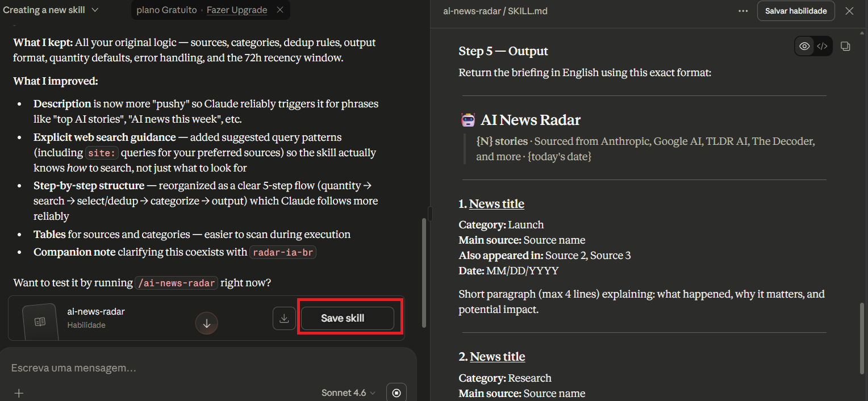Click the ai-news-radar / SKILL.md file title
The height and width of the screenshot is (401, 868).
[495, 11]
